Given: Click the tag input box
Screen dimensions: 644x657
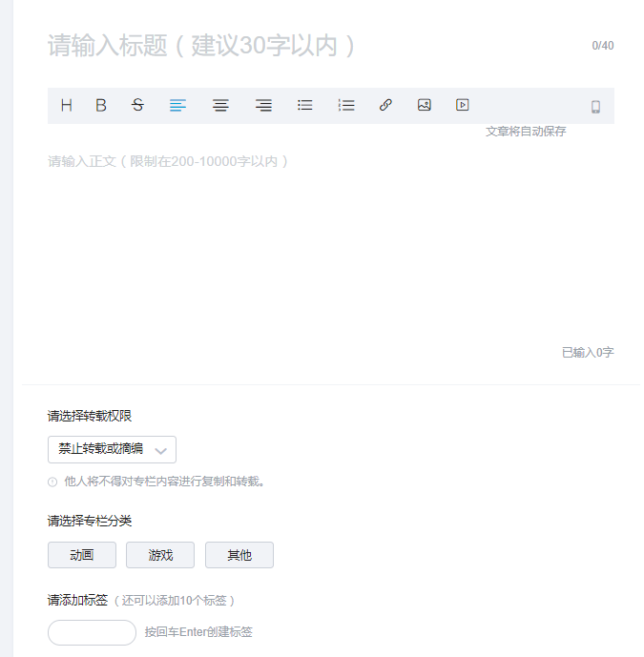Looking at the screenshot, I should [x=92, y=632].
